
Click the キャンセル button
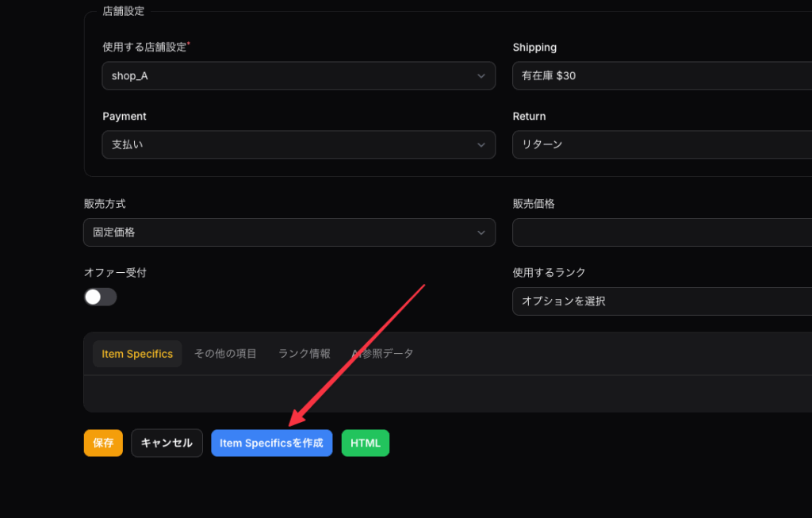167,443
